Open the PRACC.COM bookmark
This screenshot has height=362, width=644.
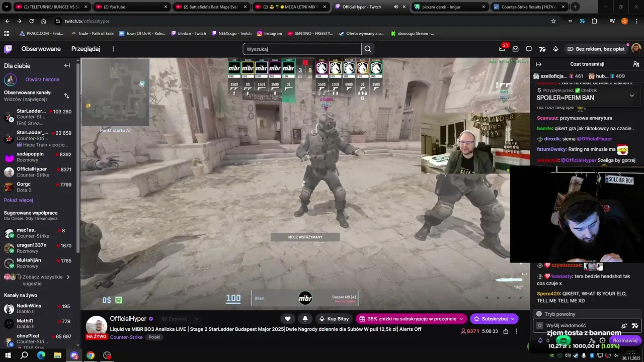click(x=41, y=33)
